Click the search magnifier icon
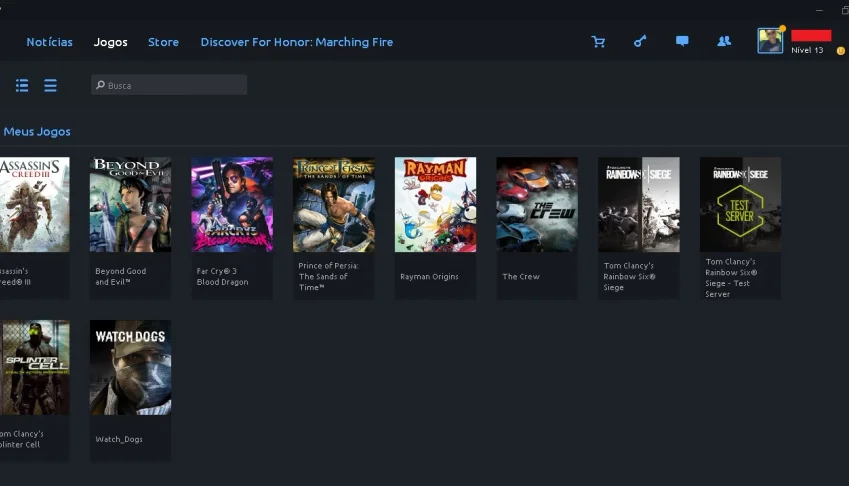 (x=100, y=85)
